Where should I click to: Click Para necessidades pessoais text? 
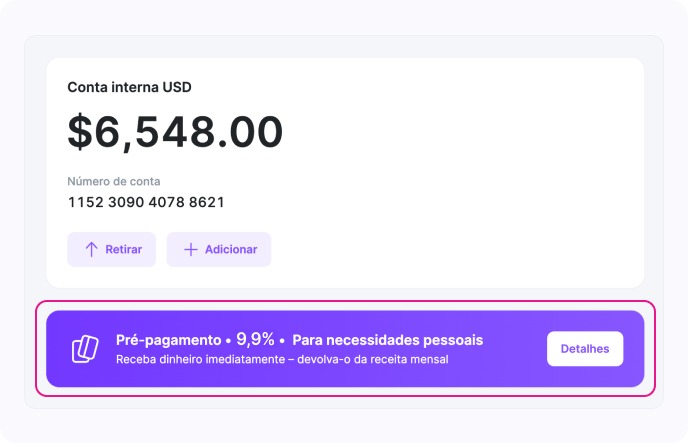tap(387, 340)
